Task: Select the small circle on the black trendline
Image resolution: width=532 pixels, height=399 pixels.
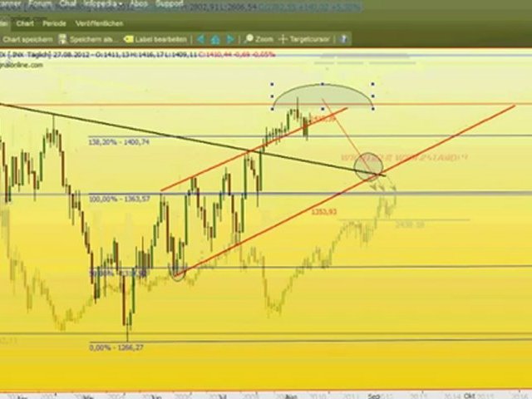Action: [x=368, y=169]
